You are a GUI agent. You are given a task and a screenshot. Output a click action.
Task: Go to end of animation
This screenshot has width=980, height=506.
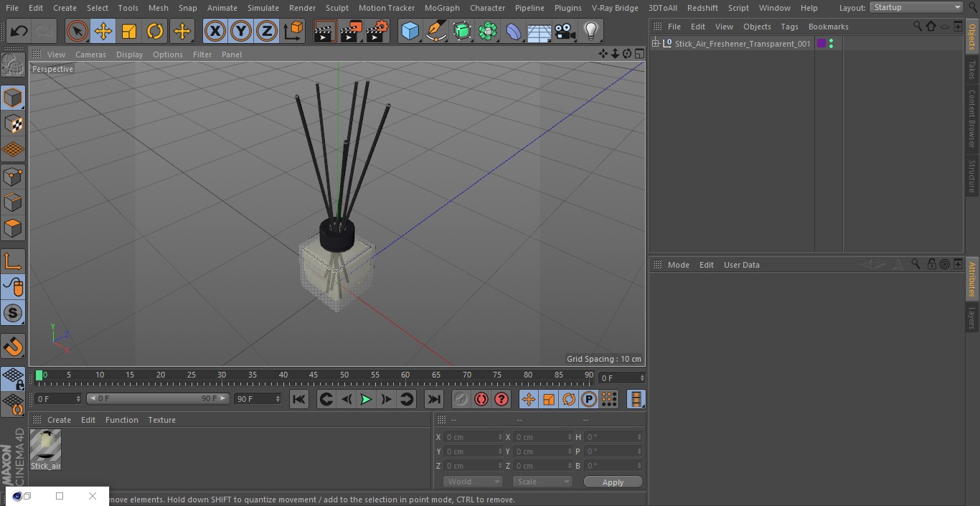tap(434, 399)
